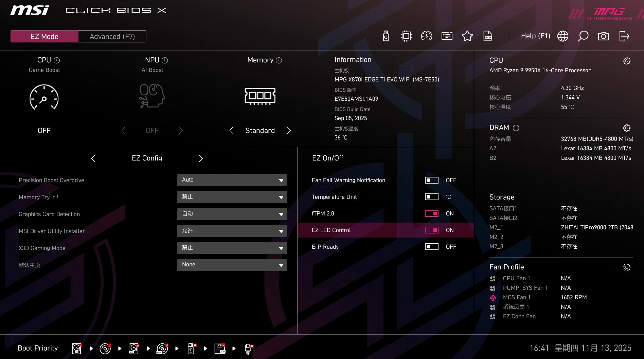Exit BIOS via the logout arrow icon
644x359 pixels.
click(624, 36)
